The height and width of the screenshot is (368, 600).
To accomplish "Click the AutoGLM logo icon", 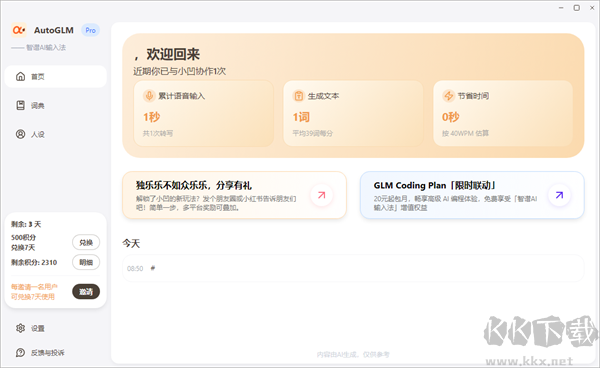I will [x=18, y=30].
